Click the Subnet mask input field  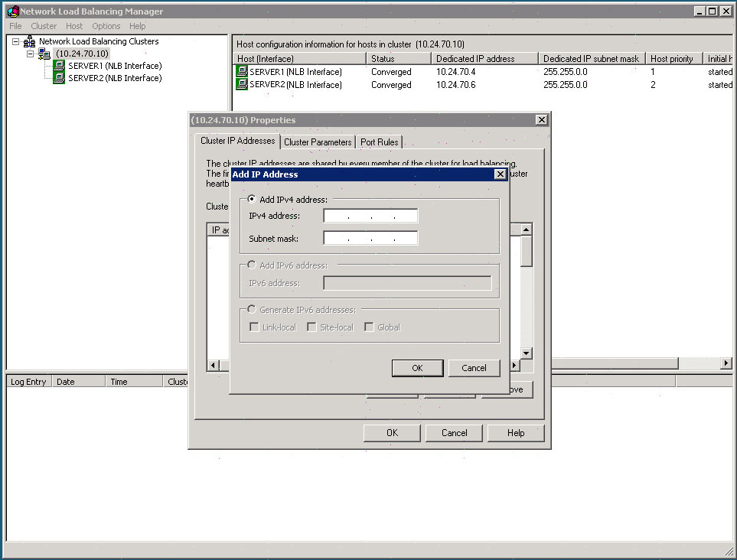pyautogui.click(x=370, y=238)
